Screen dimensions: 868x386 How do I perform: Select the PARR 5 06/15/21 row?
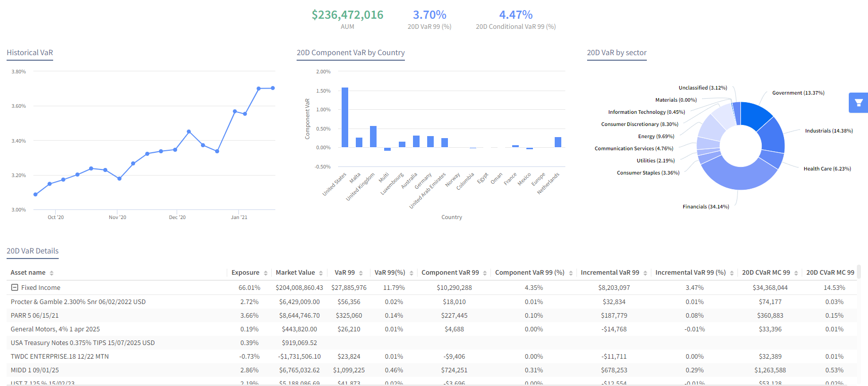coord(432,315)
